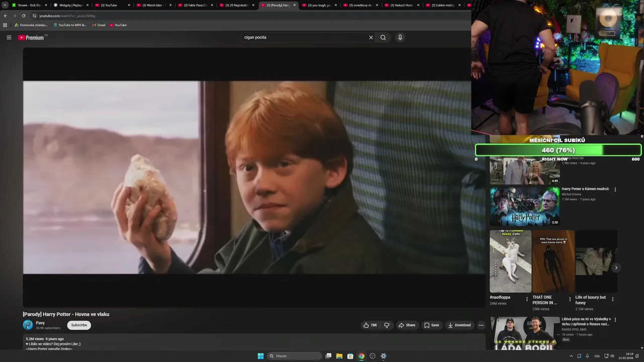This screenshot has height=362, width=644.
Task: Save video to a playlist
Action: pyautogui.click(x=431, y=325)
